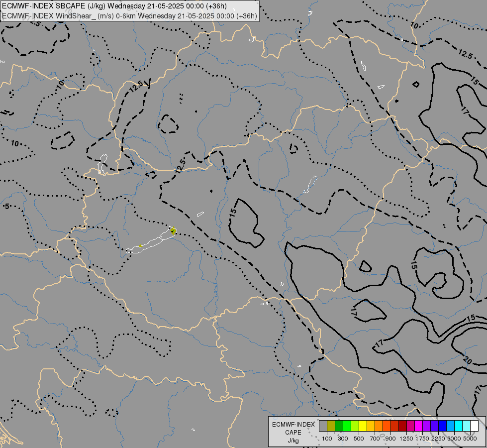Click the legend value 500
This screenshot has height=448, width=487.
pyautogui.click(x=359, y=439)
